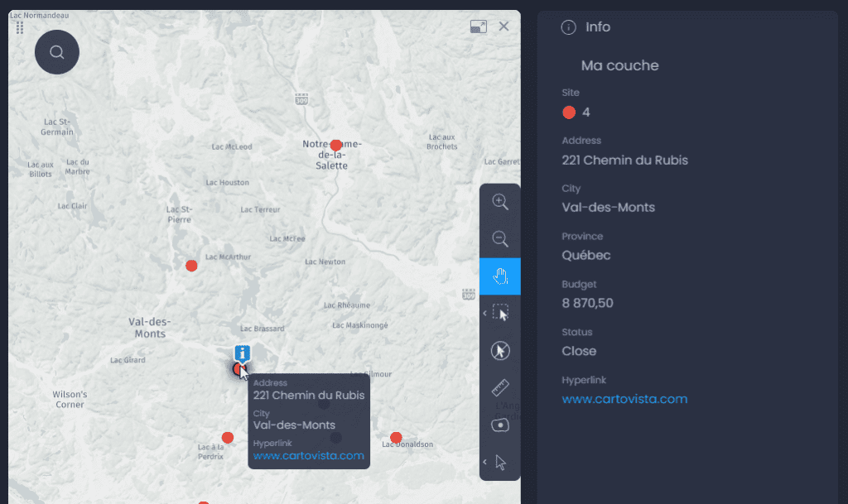Select the pan hand tool
This screenshot has height=504, width=848.
[499, 276]
